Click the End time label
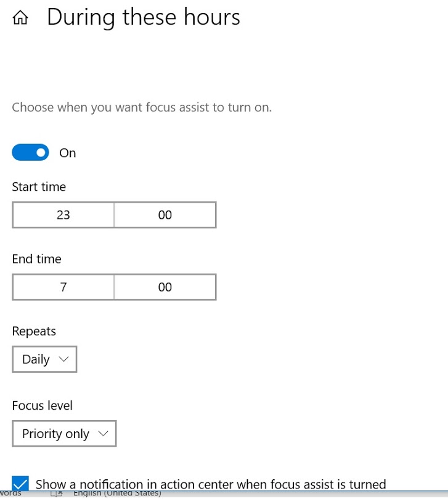This screenshot has height=499, width=448. (36, 259)
